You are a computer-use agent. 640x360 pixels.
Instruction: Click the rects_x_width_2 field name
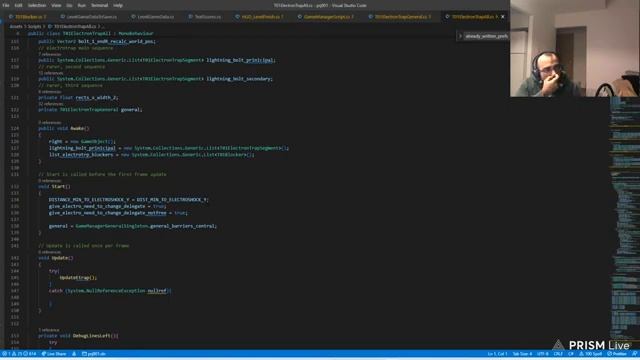96,98
